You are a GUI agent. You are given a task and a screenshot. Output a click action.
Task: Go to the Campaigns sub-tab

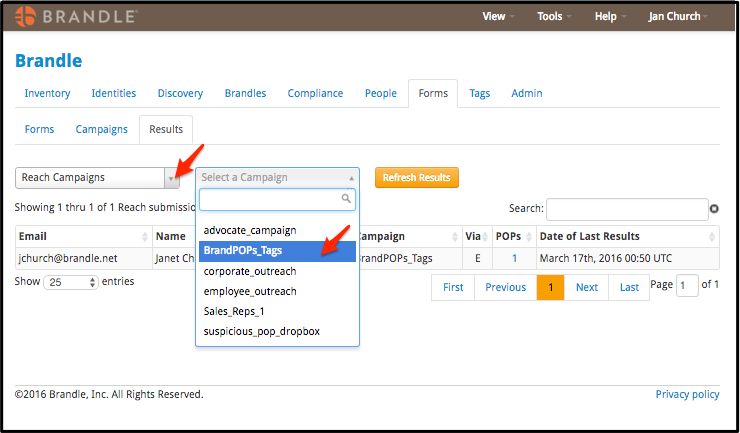(102, 129)
